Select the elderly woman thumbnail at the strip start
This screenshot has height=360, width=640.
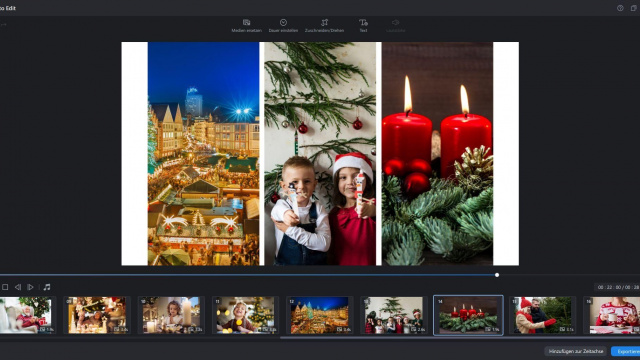tap(27, 315)
